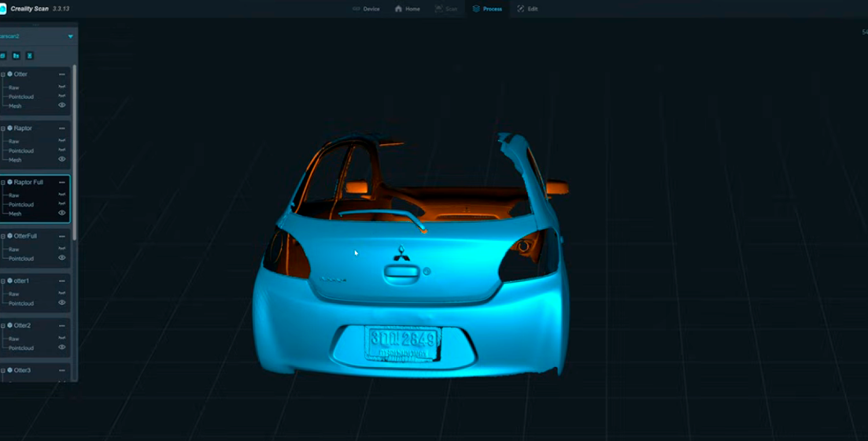The width and height of the screenshot is (868, 441).
Task: Click the third project toolbar icon
Action: (30, 56)
